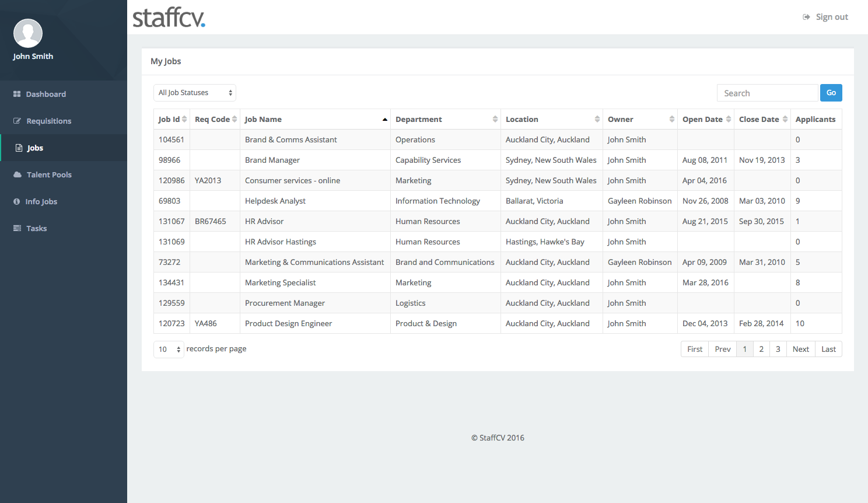Screen dimensions: 868x503
Task: Sort by Open Date using its sort arrows
Action: pyautogui.click(x=729, y=119)
